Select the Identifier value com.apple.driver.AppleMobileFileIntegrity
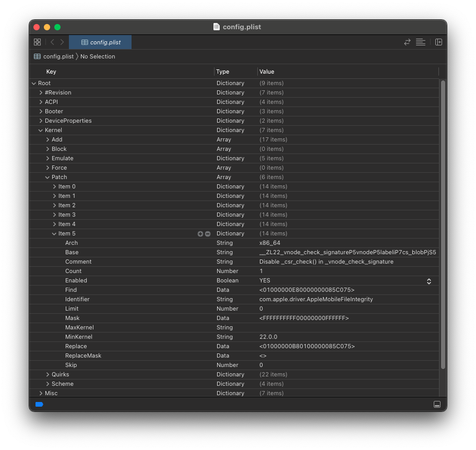The height and width of the screenshot is (450, 476). coord(316,300)
